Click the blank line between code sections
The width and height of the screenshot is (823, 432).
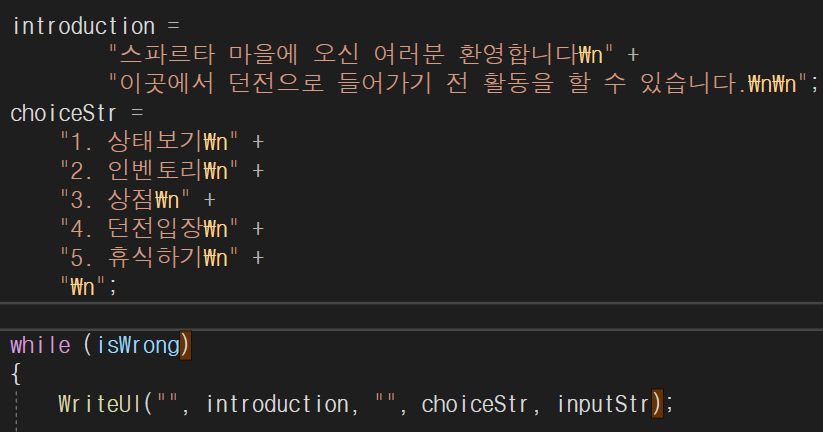412,317
